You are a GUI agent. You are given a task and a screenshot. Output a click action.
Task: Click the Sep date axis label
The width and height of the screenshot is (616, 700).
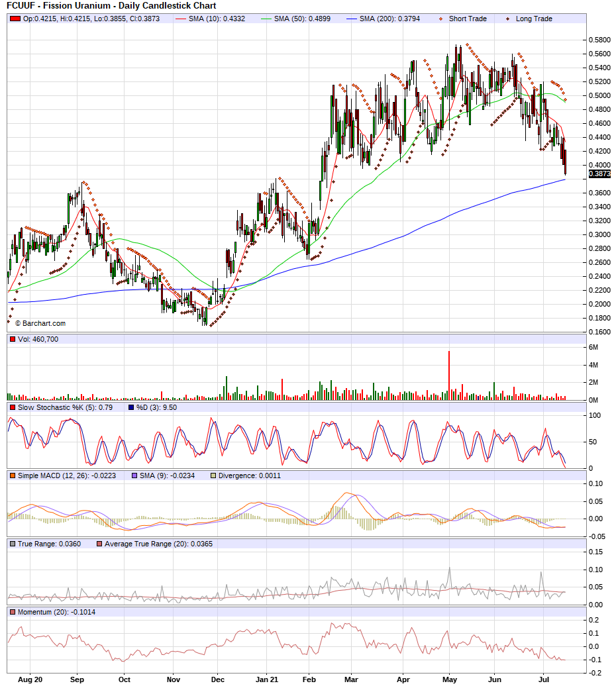(77, 680)
